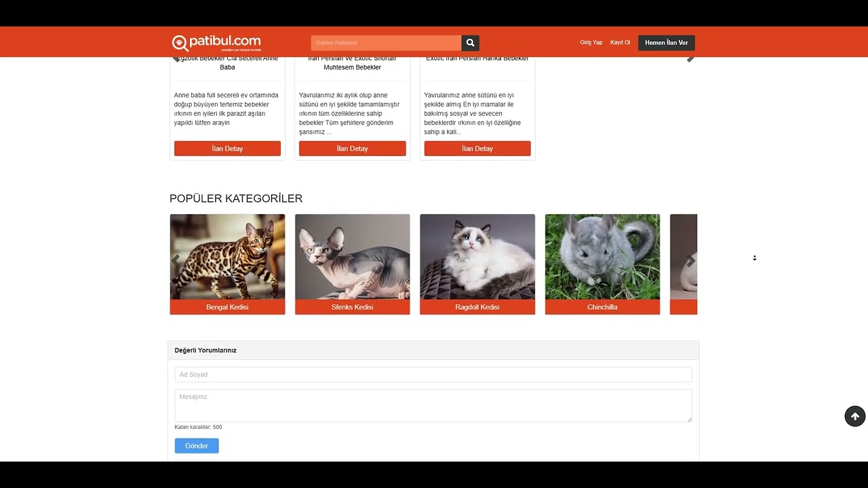Click the Kalan karakter: 500 text

[x=198, y=427]
